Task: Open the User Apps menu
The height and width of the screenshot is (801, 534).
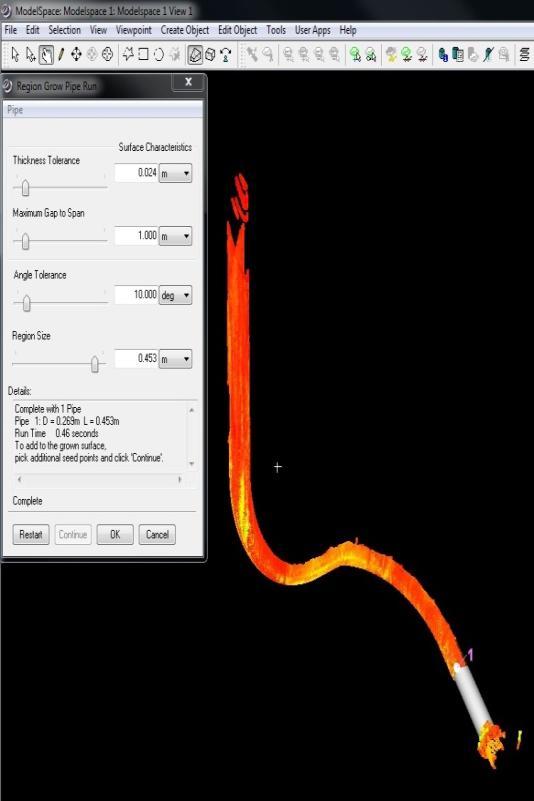Action: coord(312,30)
